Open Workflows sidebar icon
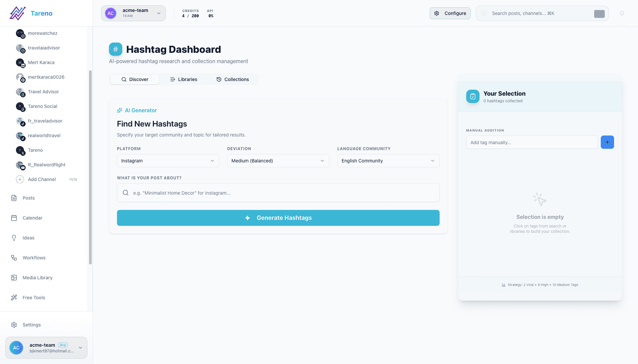The width and height of the screenshot is (638, 364). [14, 258]
